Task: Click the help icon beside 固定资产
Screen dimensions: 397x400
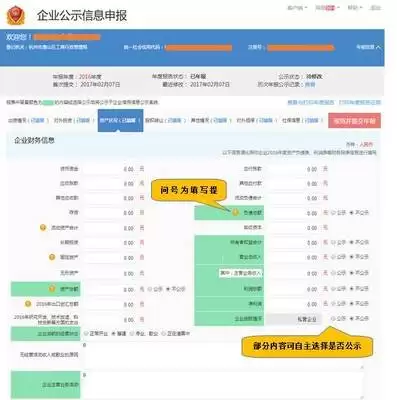Action: (52, 257)
